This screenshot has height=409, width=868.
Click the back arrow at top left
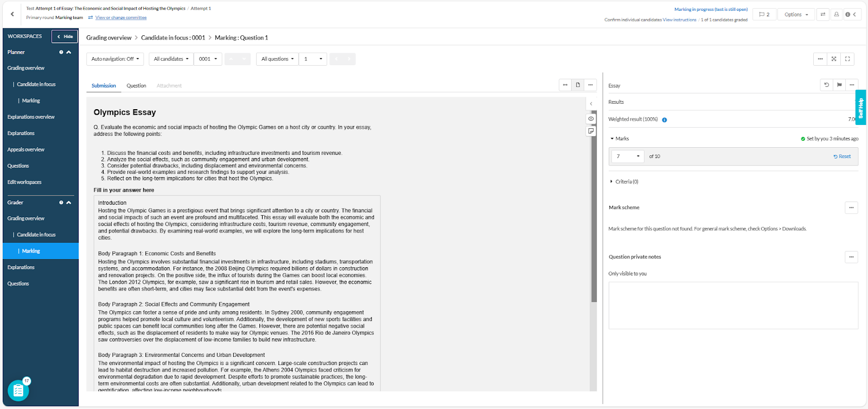click(x=12, y=14)
